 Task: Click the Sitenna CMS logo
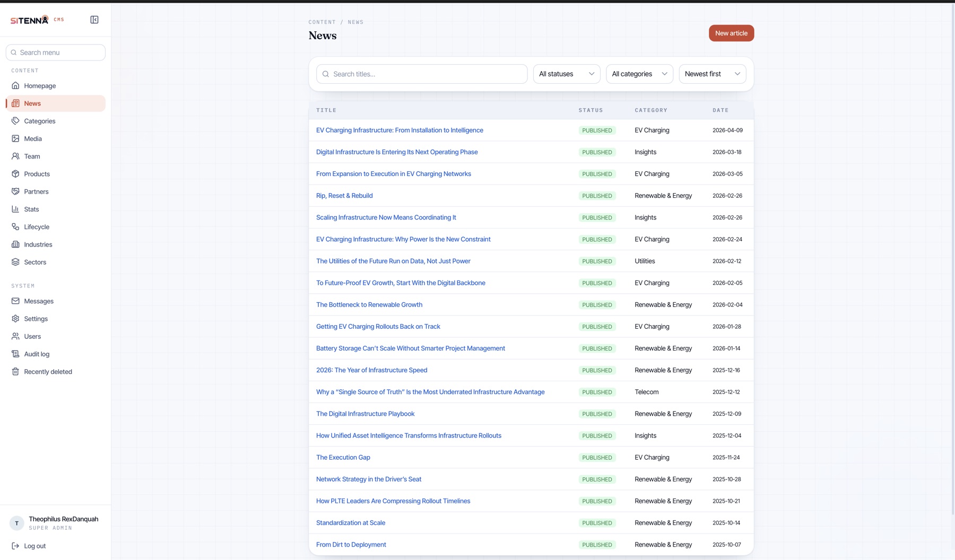point(37,20)
